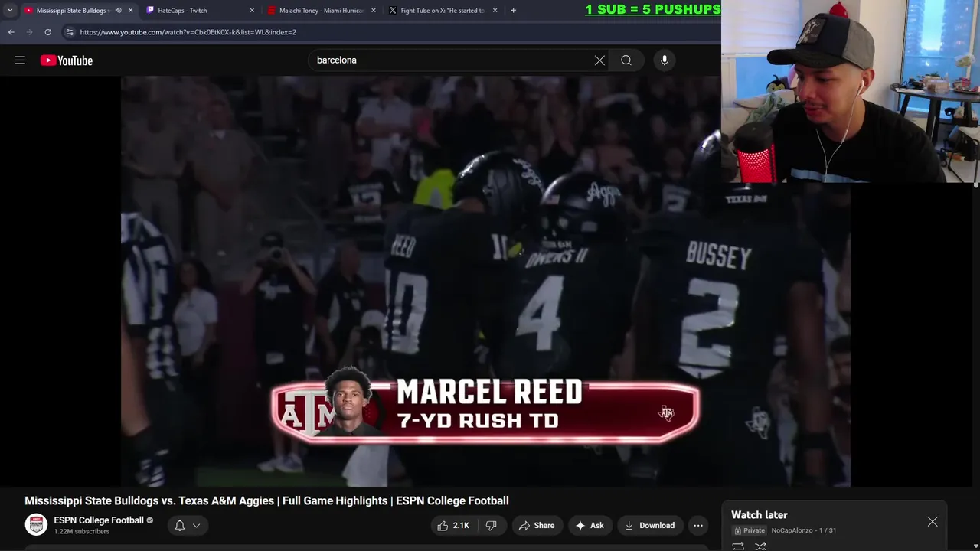Toggle loop playlist in Watch later
The width and height of the screenshot is (980, 551).
738,546
